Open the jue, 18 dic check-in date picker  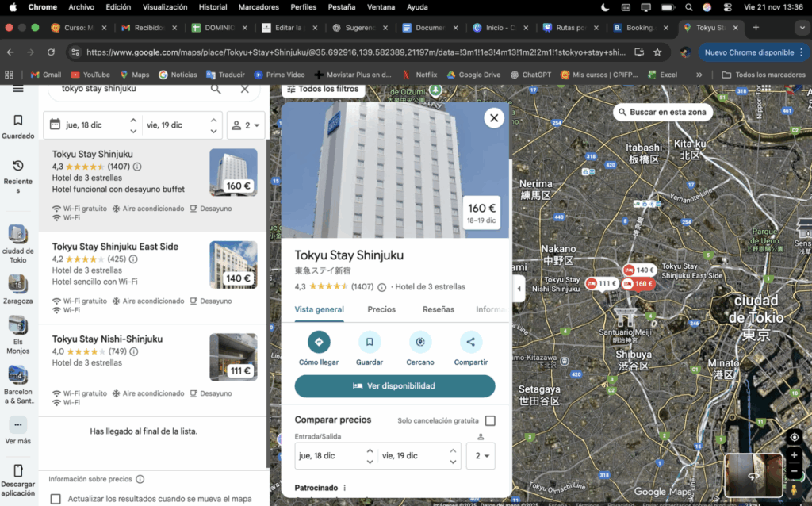[87, 125]
